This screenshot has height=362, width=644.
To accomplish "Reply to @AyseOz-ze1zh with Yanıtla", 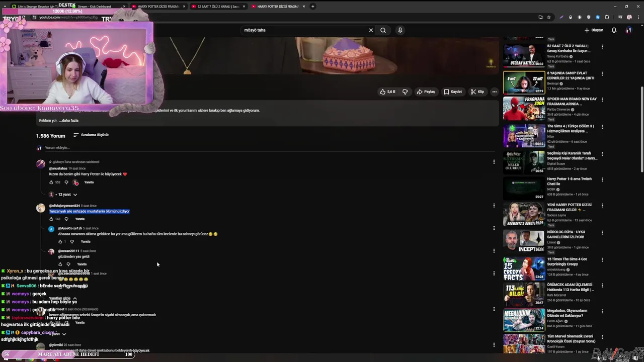I will click(86, 242).
